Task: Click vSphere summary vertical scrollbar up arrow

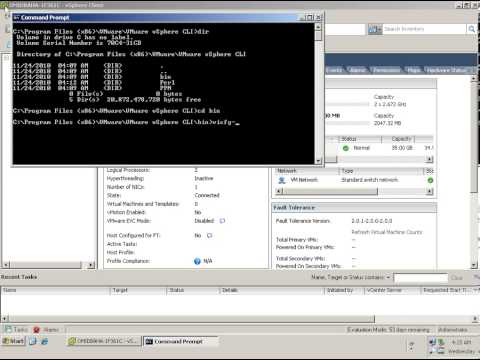Action: click(x=474, y=79)
